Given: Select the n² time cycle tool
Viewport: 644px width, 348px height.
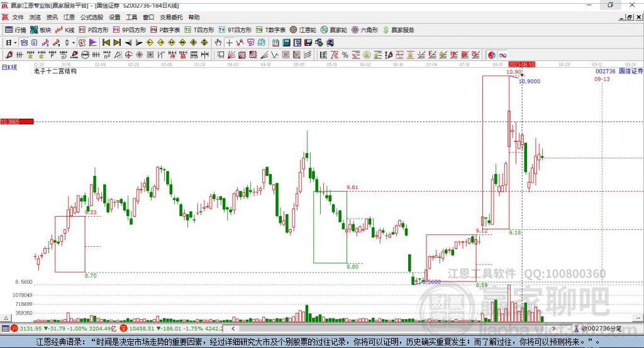Looking at the screenshot, I should pos(107,55).
